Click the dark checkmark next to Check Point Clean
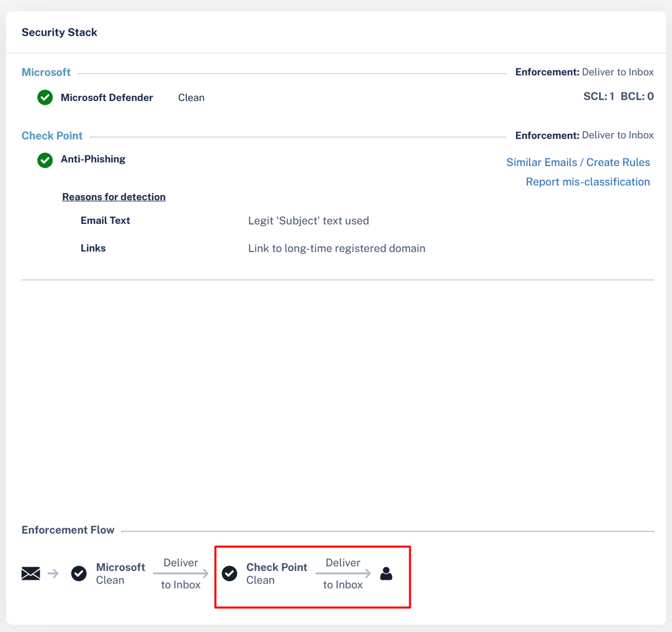This screenshot has width=672, height=632. pyautogui.click(x=229, y=574)
